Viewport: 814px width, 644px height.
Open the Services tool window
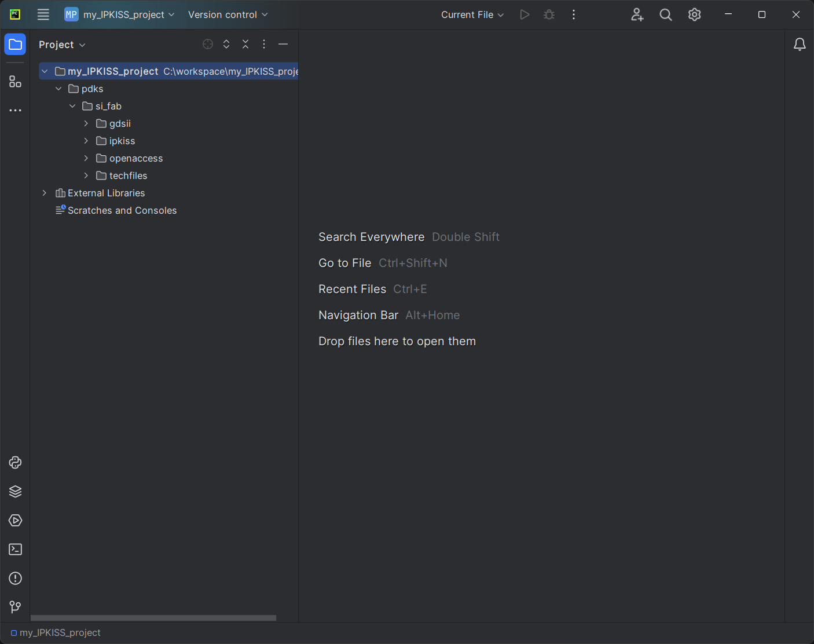pos(16,521)
